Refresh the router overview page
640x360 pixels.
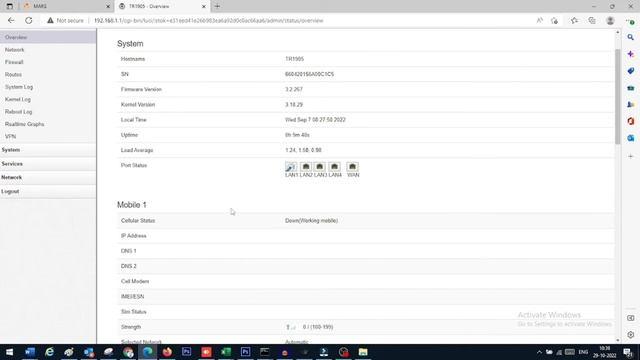pos(29,20)
